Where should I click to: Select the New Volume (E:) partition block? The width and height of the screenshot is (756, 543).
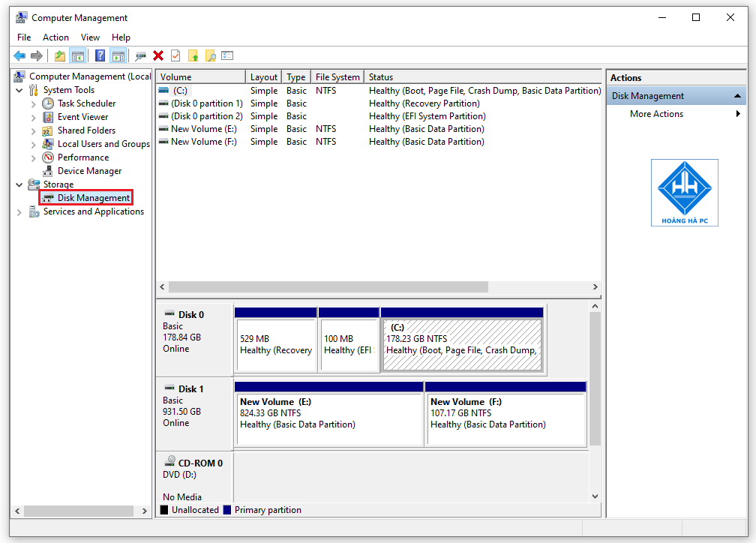pos(329,414)
